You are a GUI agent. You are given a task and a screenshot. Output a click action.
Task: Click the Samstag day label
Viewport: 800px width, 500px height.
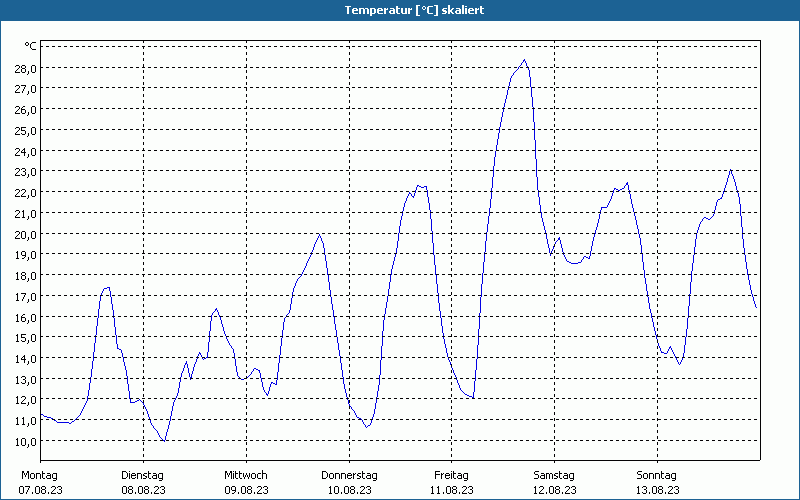[x=554, y=476]
